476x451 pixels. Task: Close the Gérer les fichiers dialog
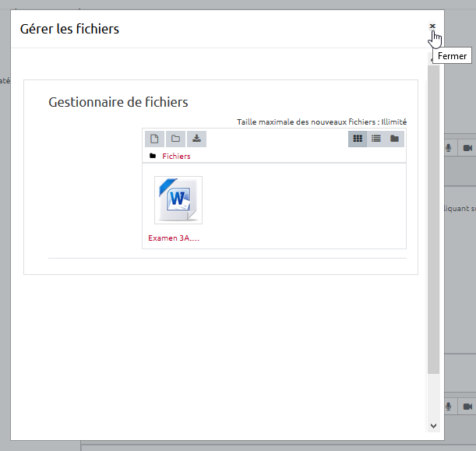[432, 26]
